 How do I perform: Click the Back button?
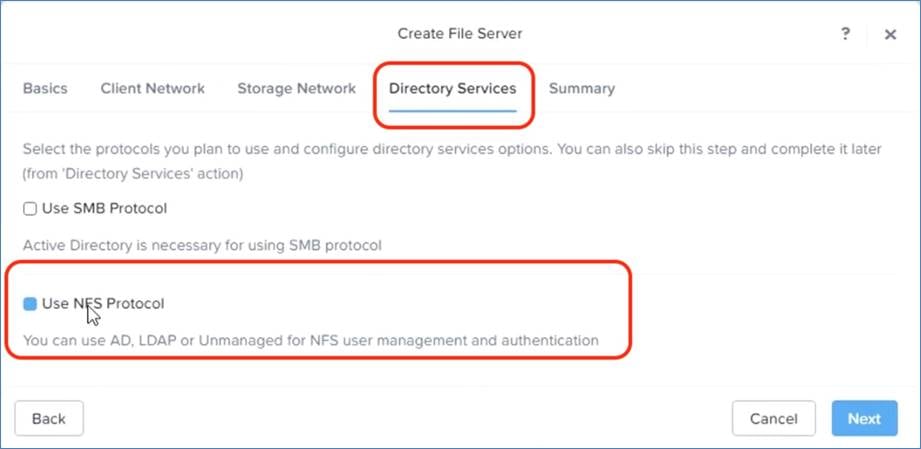49,418
